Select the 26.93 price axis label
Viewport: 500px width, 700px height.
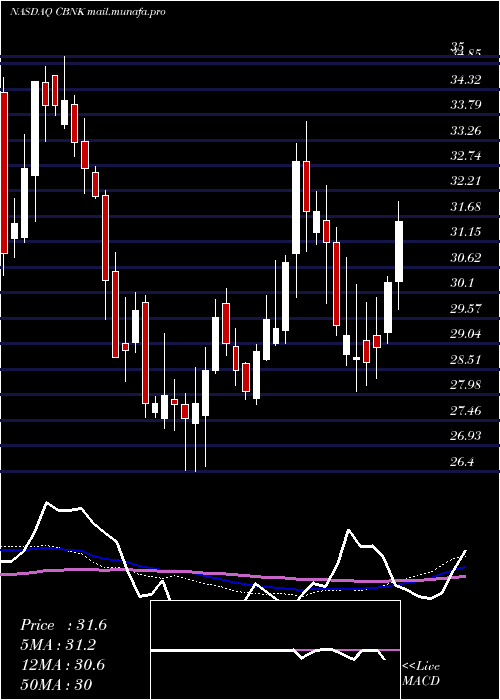pyautogui.click(x=466, y=435)
